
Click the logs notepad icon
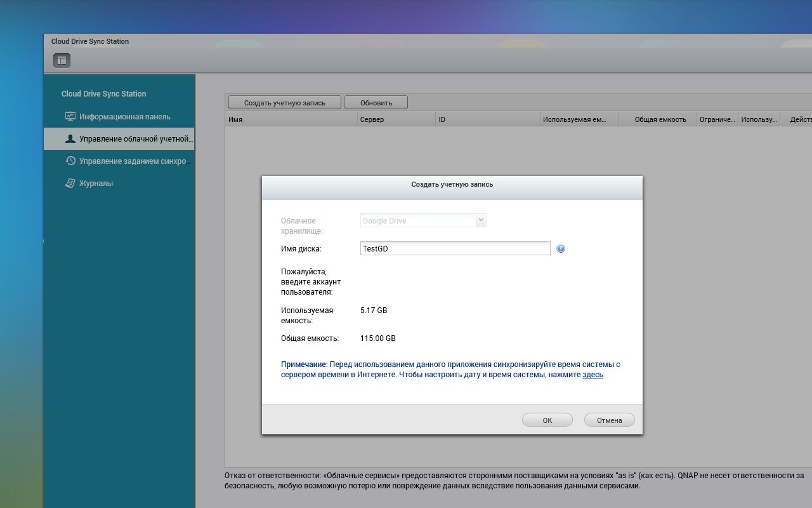[x=70, y=183]
